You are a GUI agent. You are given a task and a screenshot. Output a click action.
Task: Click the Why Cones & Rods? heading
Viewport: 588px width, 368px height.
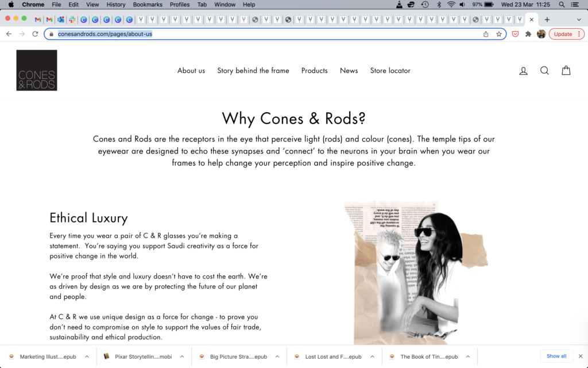[x=293, y=118]
